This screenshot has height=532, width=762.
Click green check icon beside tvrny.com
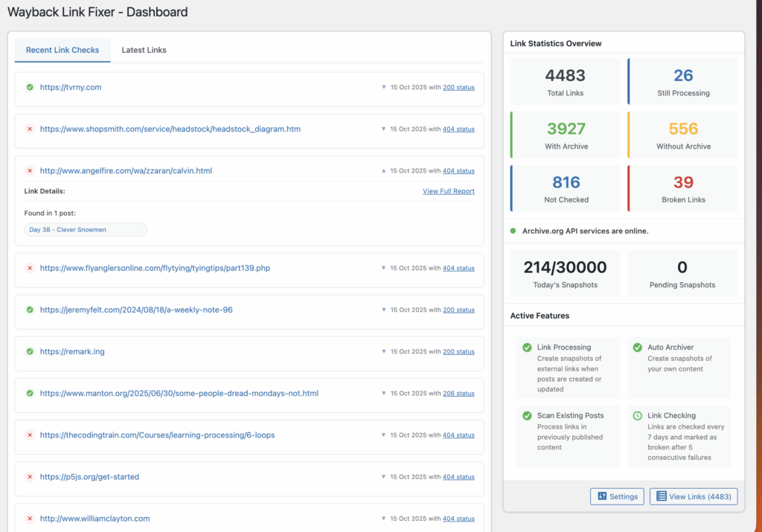point(30,87)
